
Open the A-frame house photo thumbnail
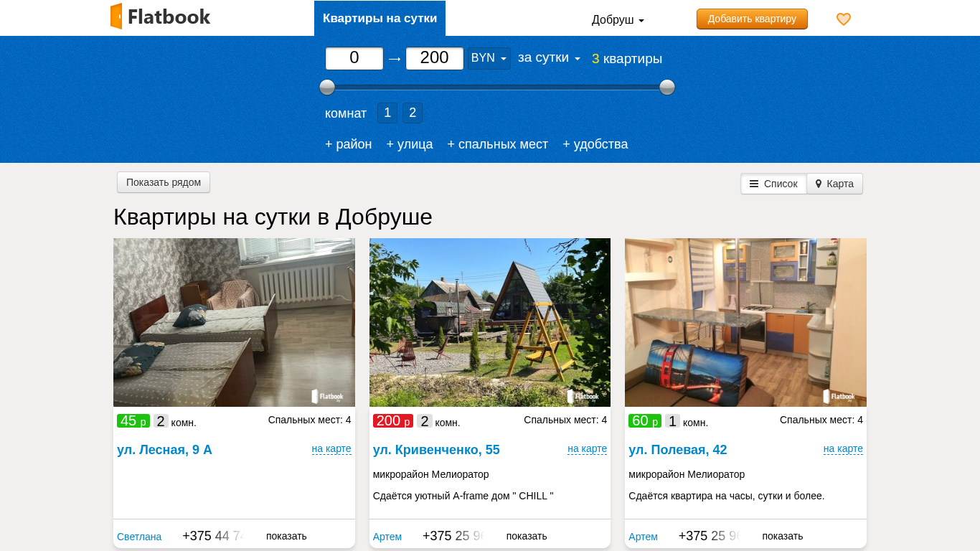click(490, 322)
